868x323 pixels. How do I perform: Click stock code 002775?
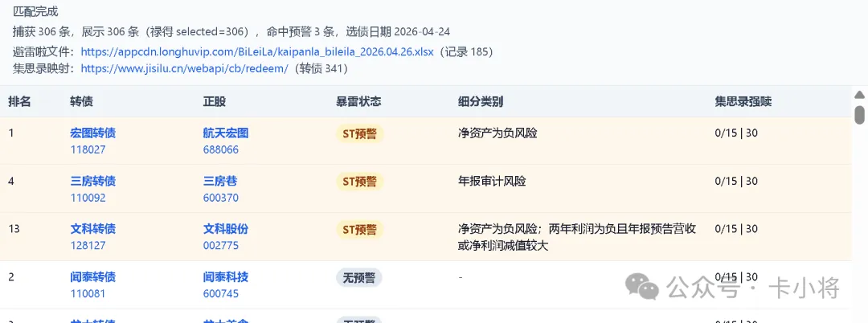click(x=221, y=245)
